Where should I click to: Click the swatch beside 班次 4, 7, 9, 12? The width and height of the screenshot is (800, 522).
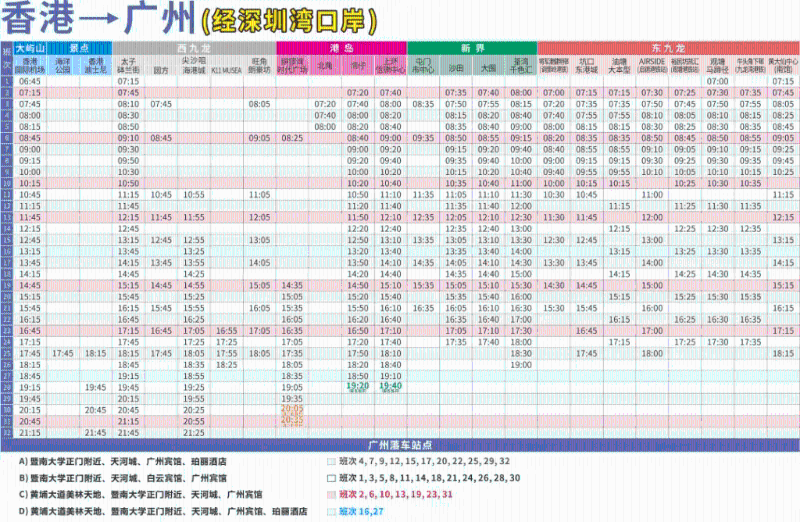(x=332, y=463)
